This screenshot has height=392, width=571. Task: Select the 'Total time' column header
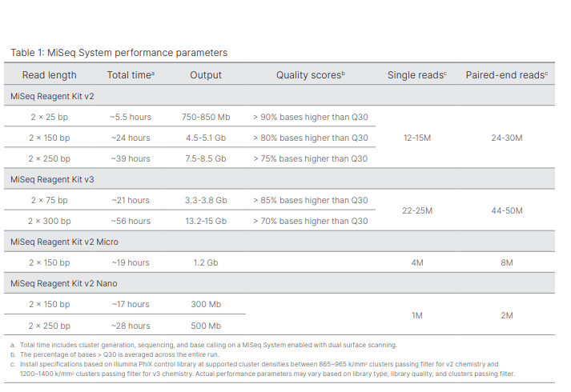(131, 75)
